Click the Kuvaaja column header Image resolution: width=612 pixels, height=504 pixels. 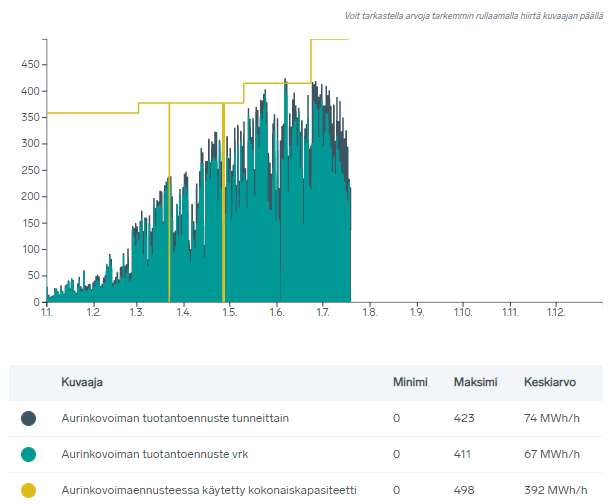coord(82,382)
